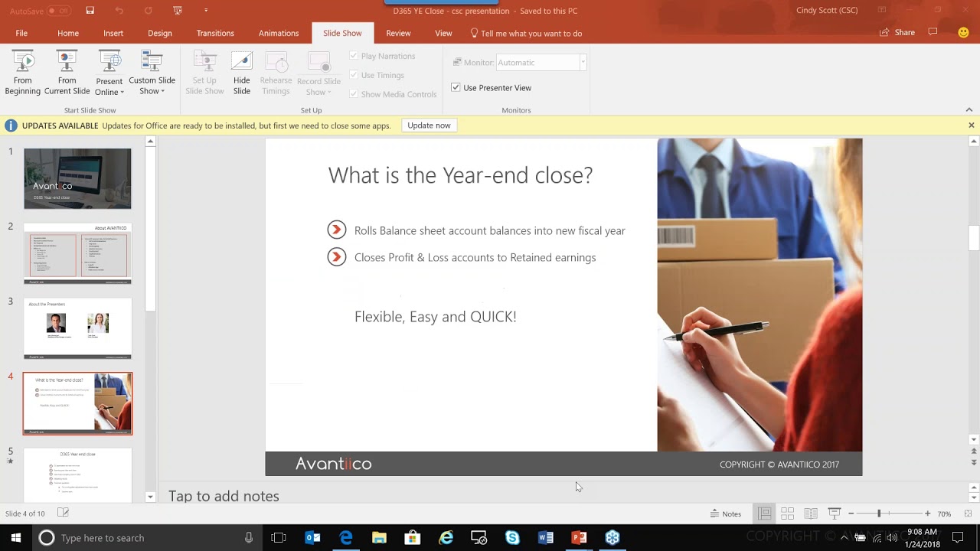
Task: Open Word from the taskbar
Action: tap(546, 538)
